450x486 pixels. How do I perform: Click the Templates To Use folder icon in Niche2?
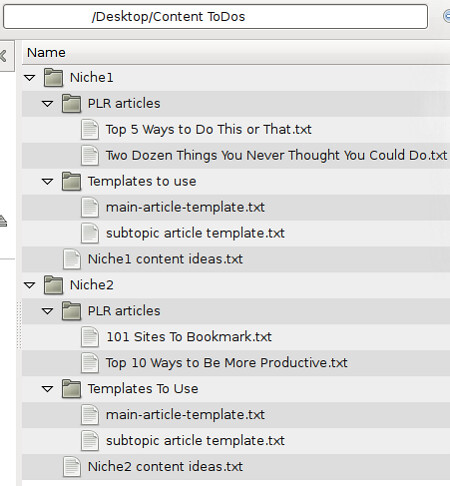tap(71, 389)
